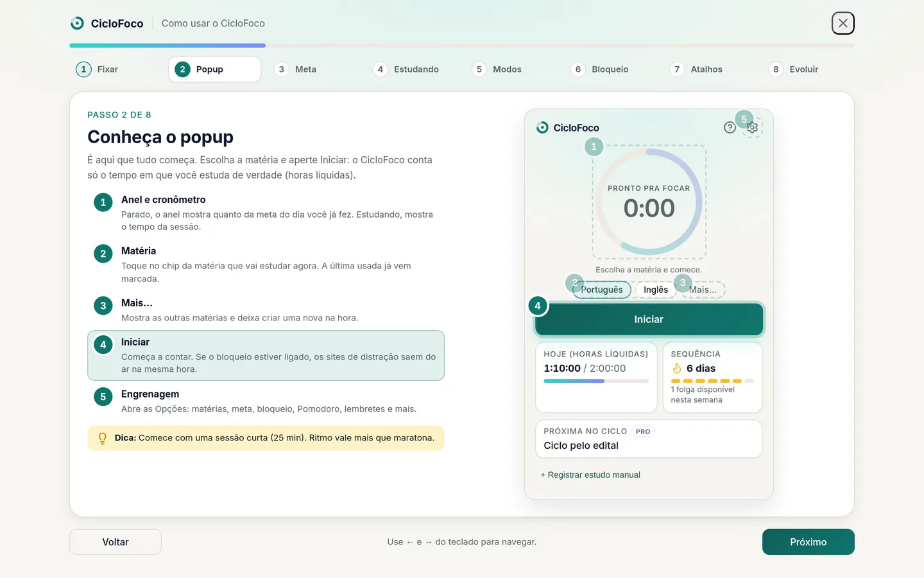The width and height of the screenshot is (924, 578).
Task: Click the CicloFoco logo in the header
Action: coord(77,23)
